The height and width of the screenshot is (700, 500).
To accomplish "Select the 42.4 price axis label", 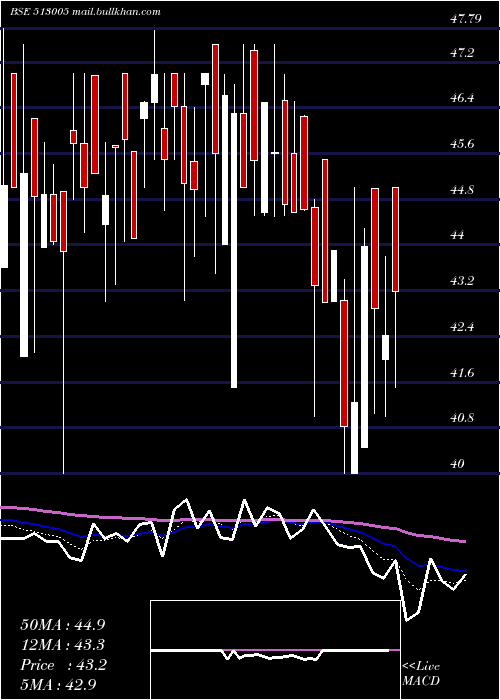I will (462, 327).
